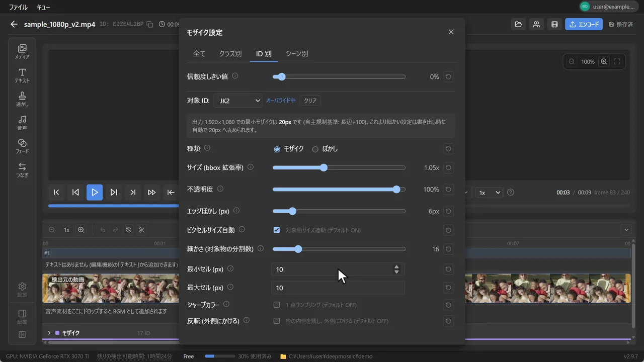Click the people icon in the top toolbar
Image resolution: width=644 pixels, height=362 pixels.
[x=536, y=24]
